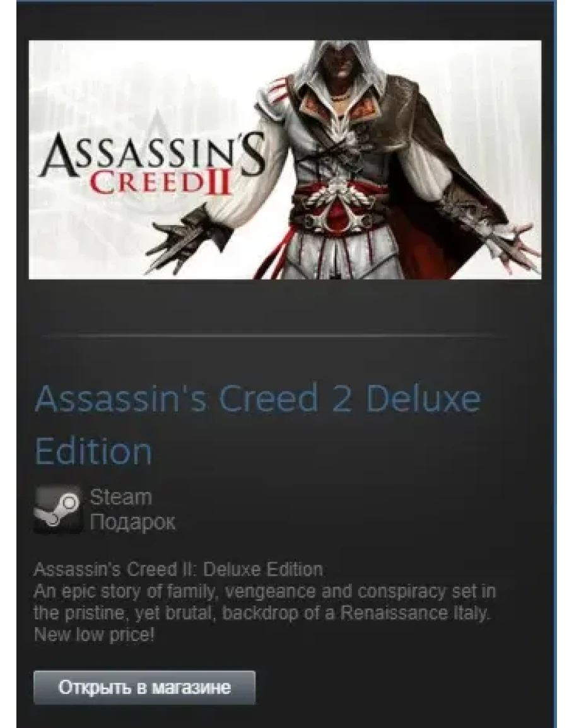Click the Assassin's Creed II: Deluxe Edition description heading
The image size is (574, 728).
coord(179,569)
